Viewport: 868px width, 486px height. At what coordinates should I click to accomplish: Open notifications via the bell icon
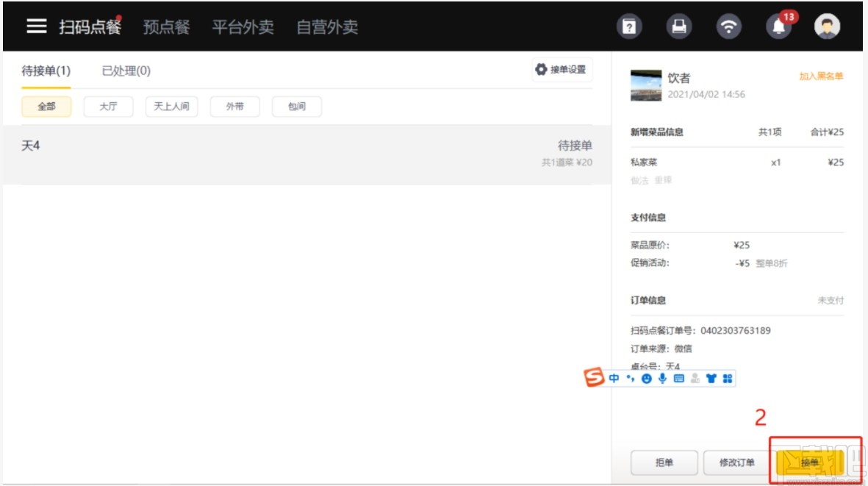[x=777, y=26]
